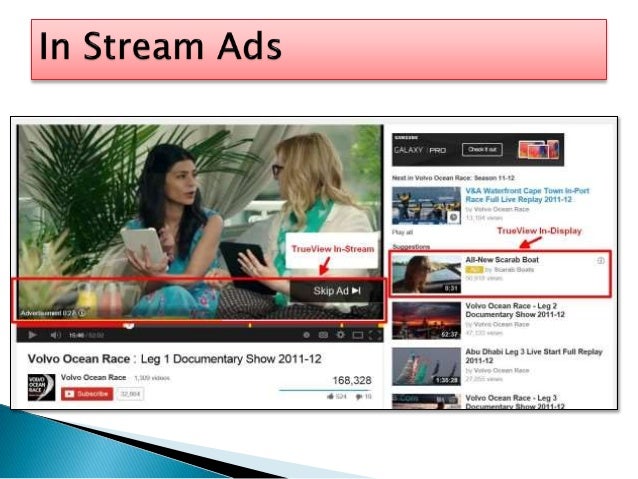Click the Suggestions heading
Screen dimensions: 638x479
[411, 247]
